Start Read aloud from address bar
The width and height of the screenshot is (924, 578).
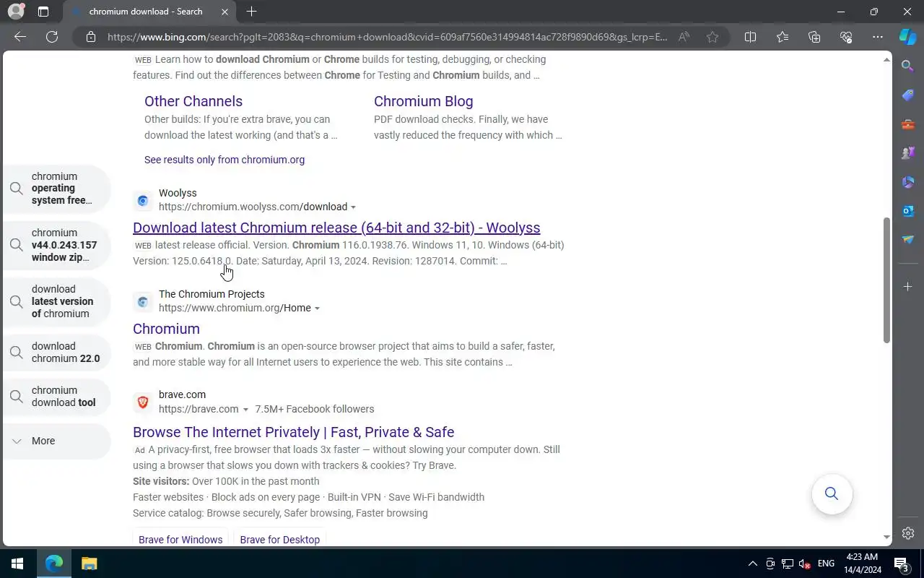684,37
